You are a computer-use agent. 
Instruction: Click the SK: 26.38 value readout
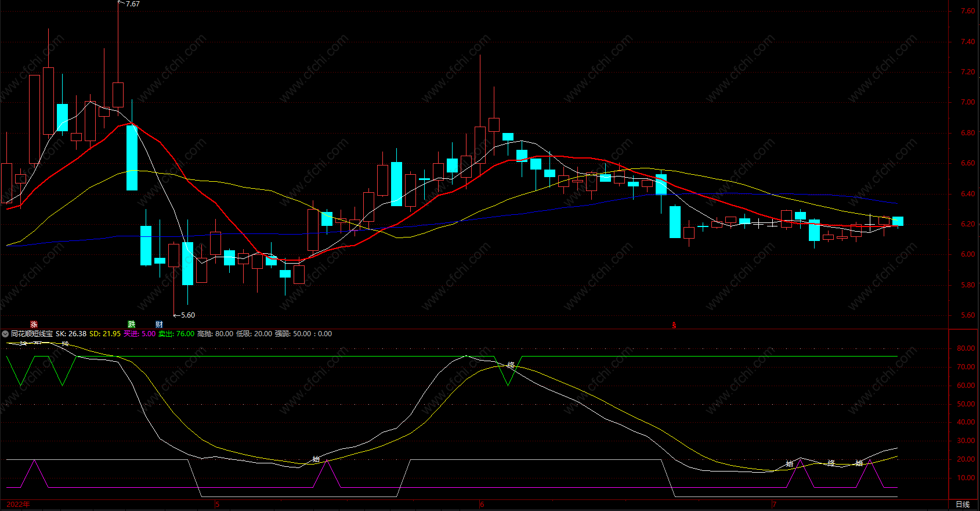[x=71, y=334]
